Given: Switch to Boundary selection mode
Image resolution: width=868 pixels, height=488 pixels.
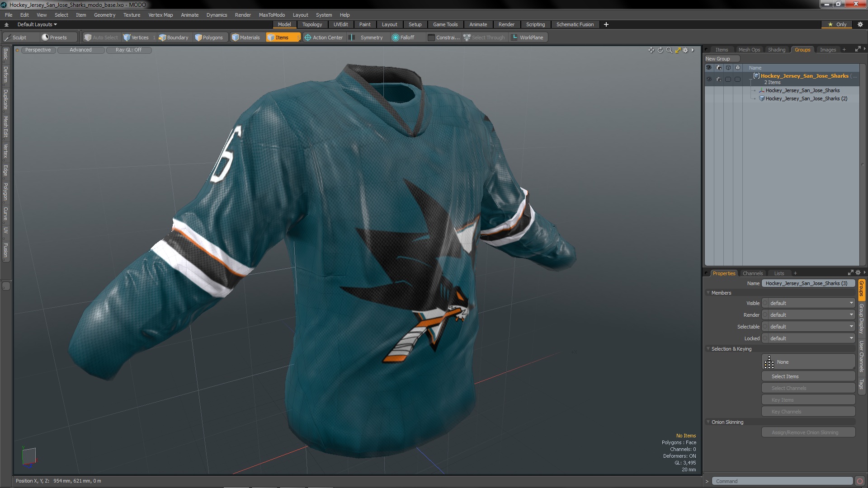Looking at the screenshot, I should 174,38.
